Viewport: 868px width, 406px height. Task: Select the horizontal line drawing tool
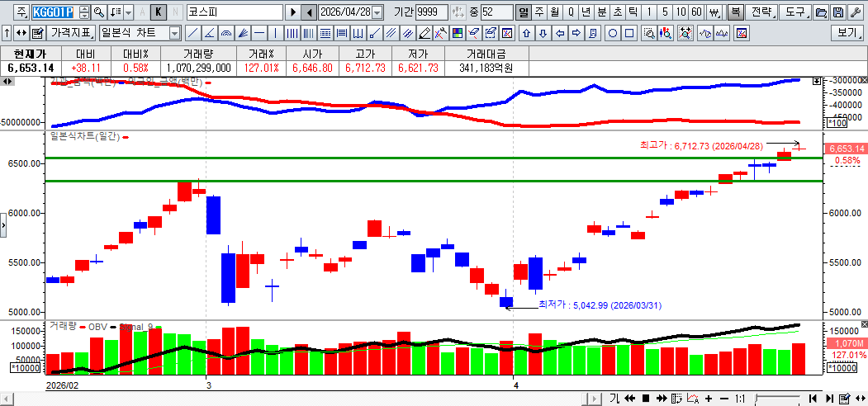[259, 33]
